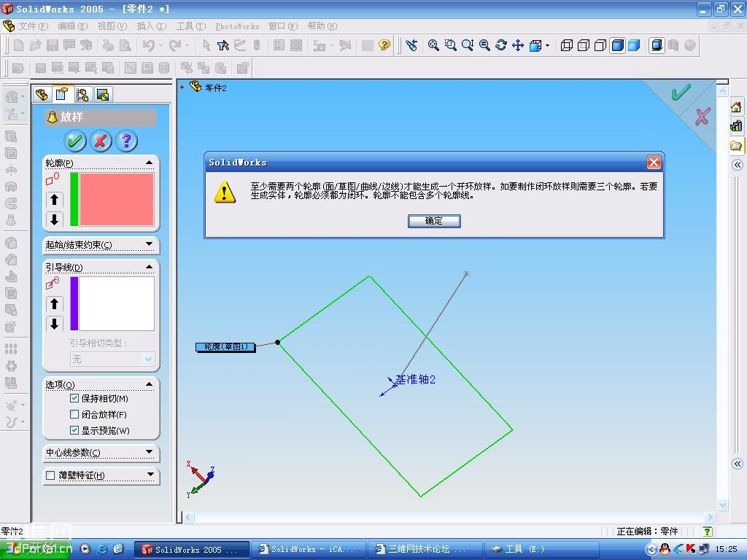Move the selected profile down

click(54, 219)
